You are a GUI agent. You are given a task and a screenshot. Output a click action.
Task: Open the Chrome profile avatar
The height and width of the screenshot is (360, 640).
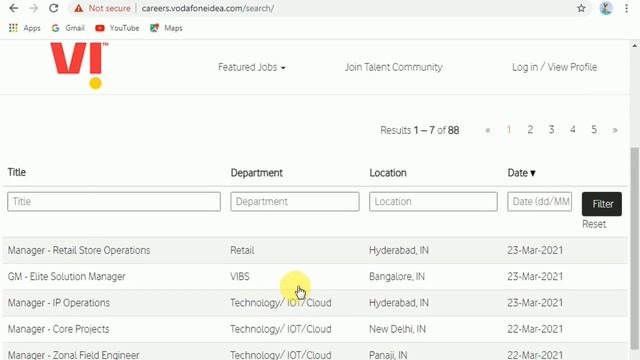pyautogui.click(x=606, y=8)
